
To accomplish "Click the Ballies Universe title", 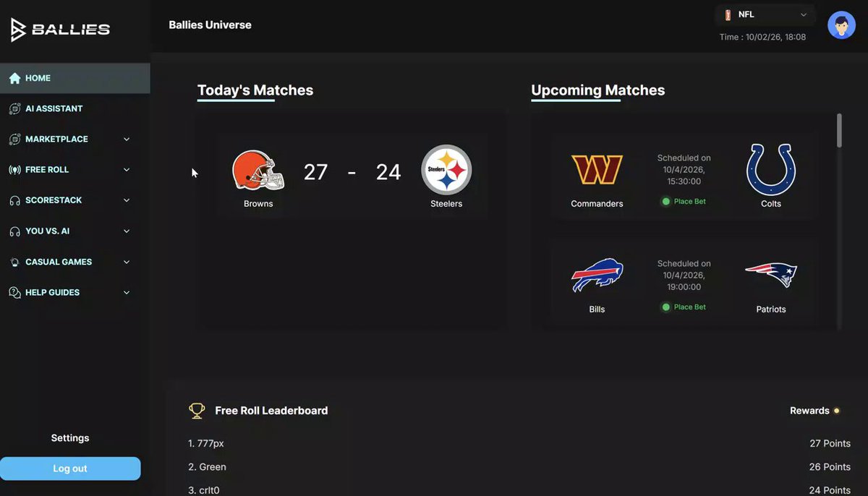I will [x=210, y=25].
